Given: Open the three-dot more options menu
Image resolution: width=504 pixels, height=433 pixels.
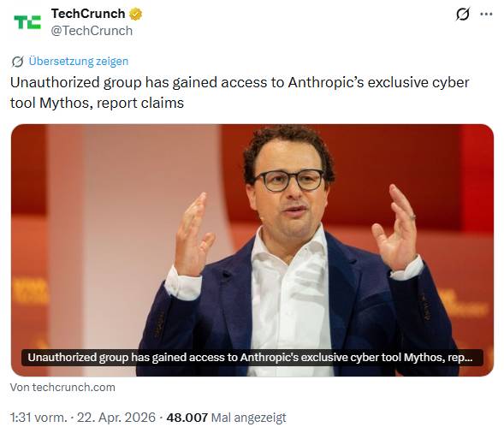Looking at the screenshot, I should coord(486,15).
